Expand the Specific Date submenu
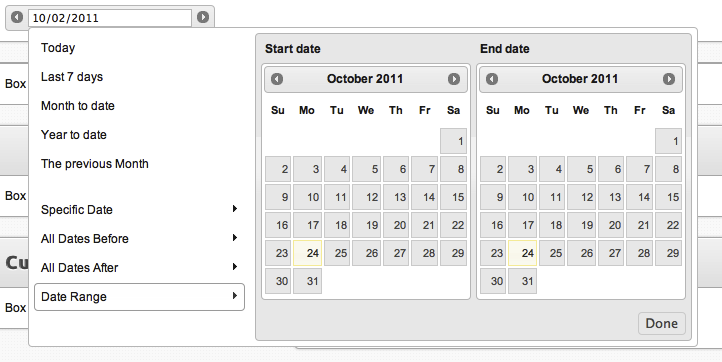Screen dimensions: 722x362 (x=139, y=210)
